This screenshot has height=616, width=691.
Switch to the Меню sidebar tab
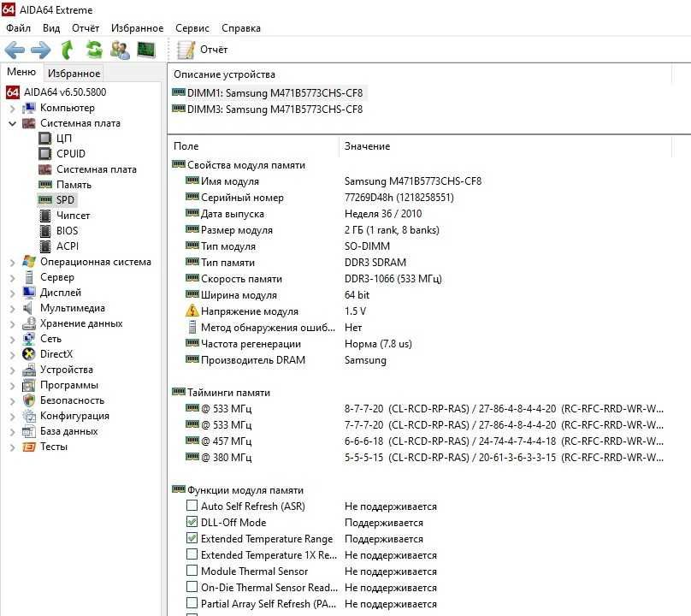21,72
